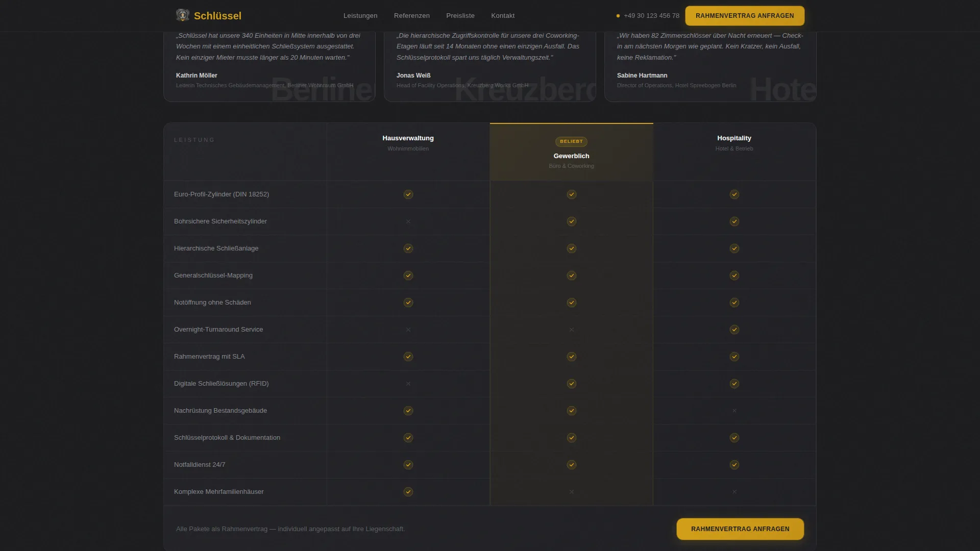The image size is (980, 551).
Task: Click checkmark for Bohrsichere Sicherheitszylinder under Gewerblich
Action: click(x=572, y=221)
